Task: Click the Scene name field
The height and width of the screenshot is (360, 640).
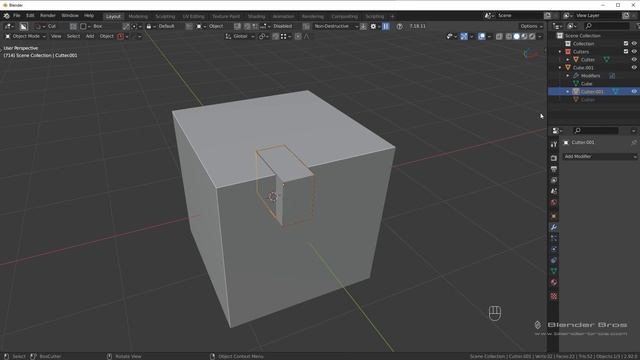Action: click(x=519, y=16)
